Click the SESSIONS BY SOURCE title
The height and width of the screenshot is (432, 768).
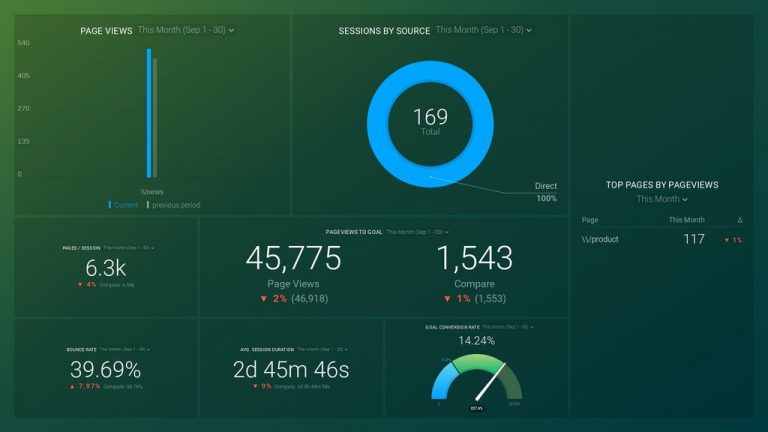(384, 31)
